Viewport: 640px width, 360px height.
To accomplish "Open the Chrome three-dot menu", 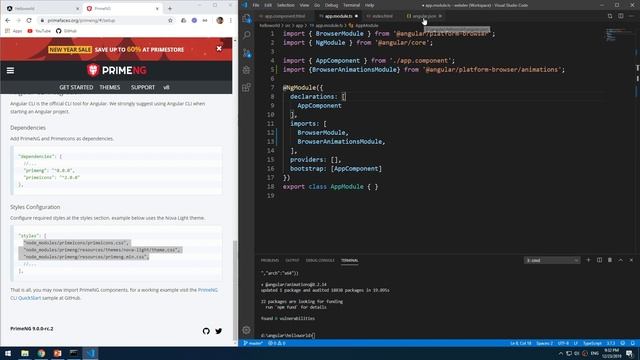I will [x=231, y=20].
